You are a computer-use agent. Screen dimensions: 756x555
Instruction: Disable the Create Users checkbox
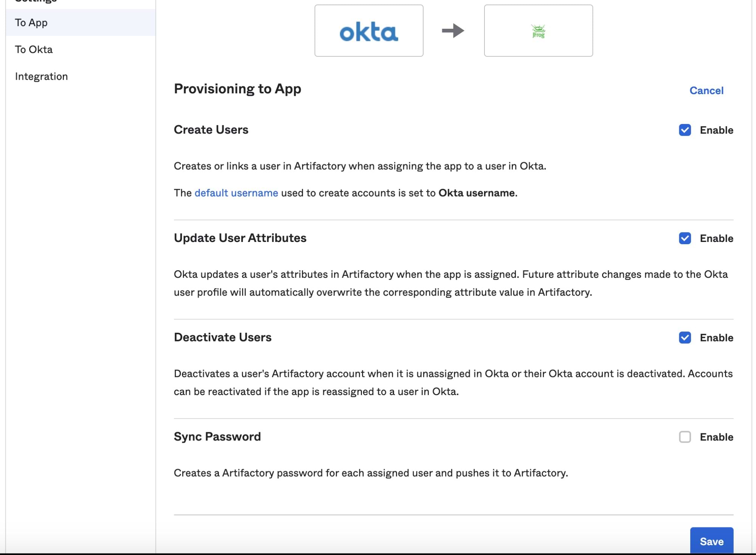pos(685,130)
